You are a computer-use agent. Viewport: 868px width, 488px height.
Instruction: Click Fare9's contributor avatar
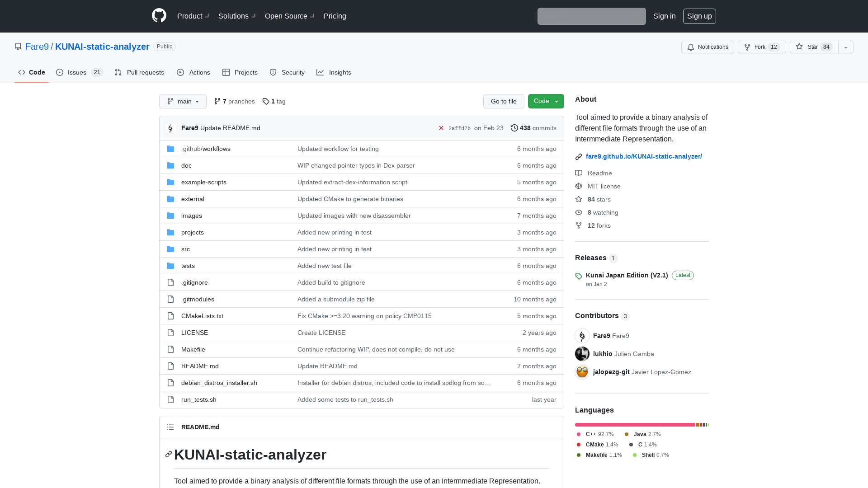(582, 336)
